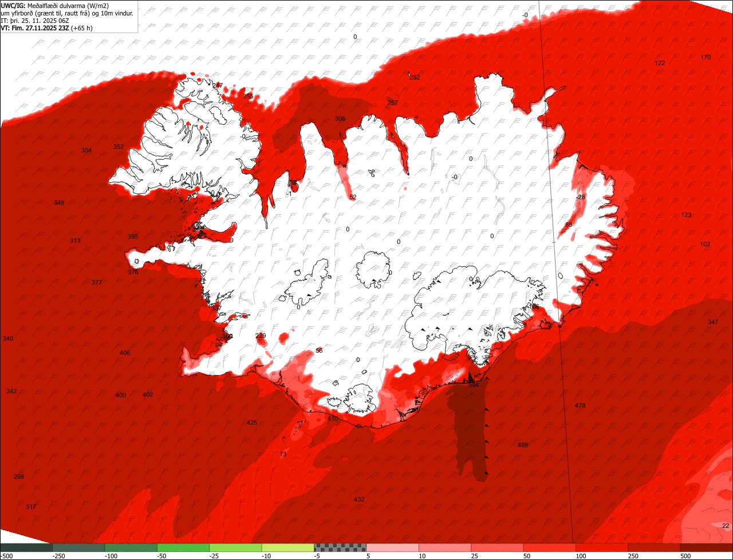Click the map value 478
Screen dimensions: 733x560
(580, 405)
